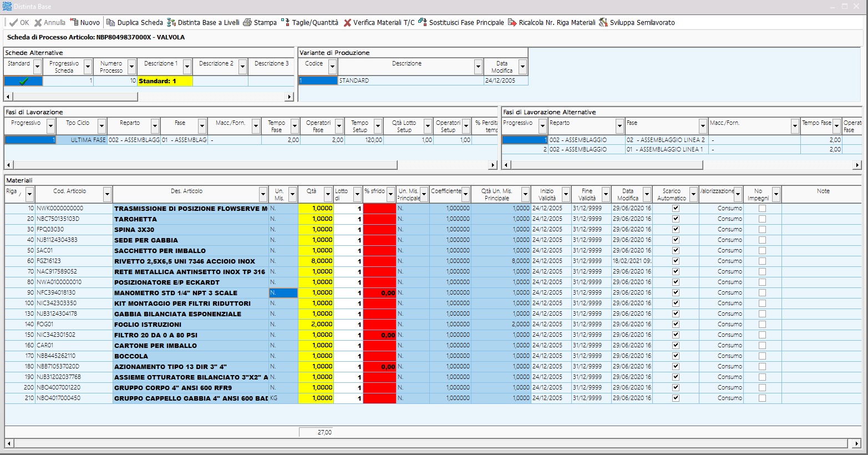Image resolution: width=868 pixels, height=455 pixels.
Task: Click Sviluppa Semilavorato icon
Action: click(x=603, y=23)
